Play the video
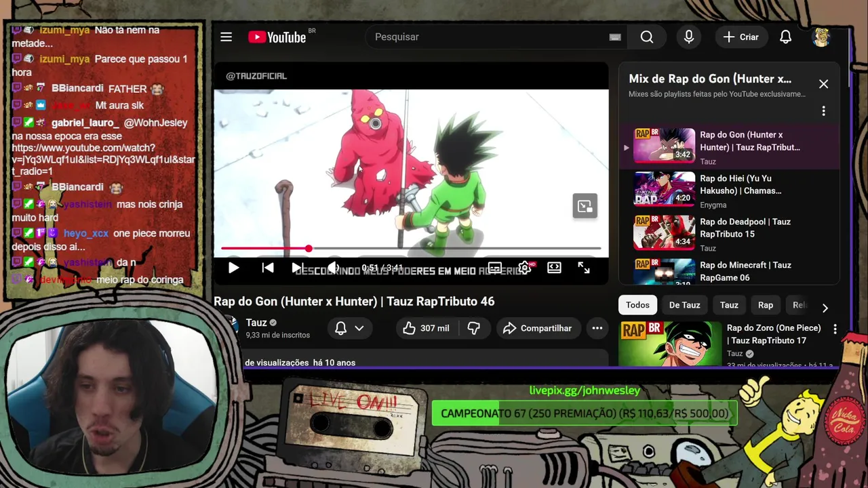The height and width of the screenshot is (488, 868). point(233,268)
